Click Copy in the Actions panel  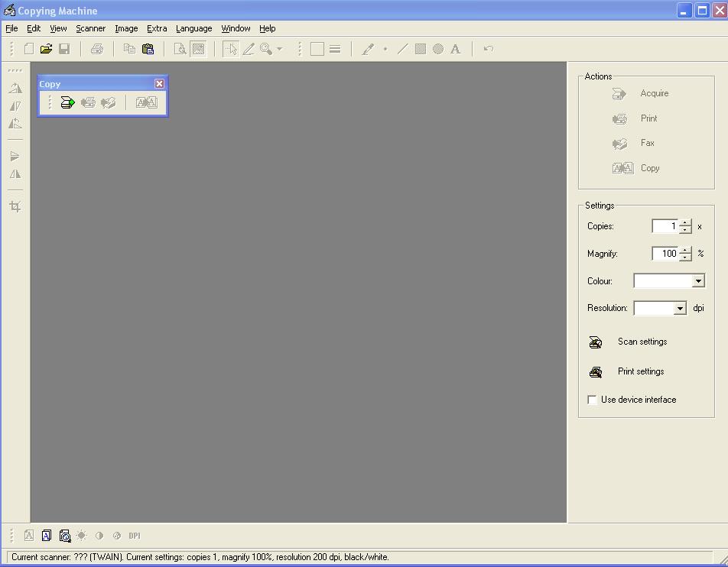(x=636, y=168)
